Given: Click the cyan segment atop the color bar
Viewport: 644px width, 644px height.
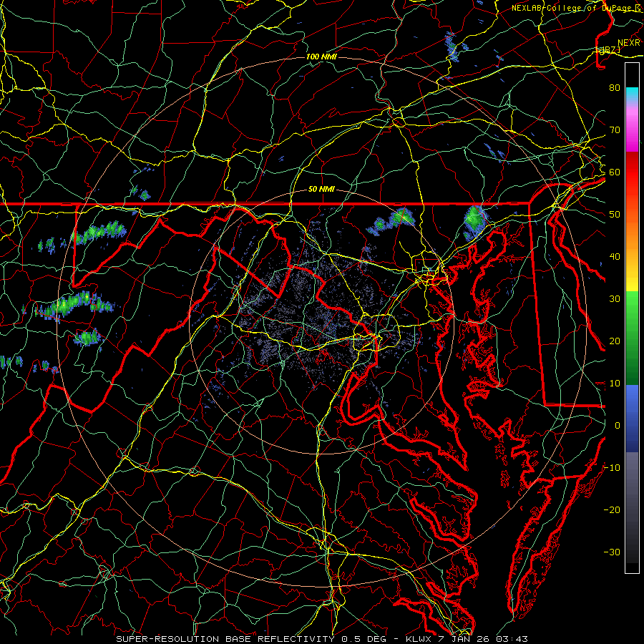Looking at the screenshot, I should (x=632, y=93).
